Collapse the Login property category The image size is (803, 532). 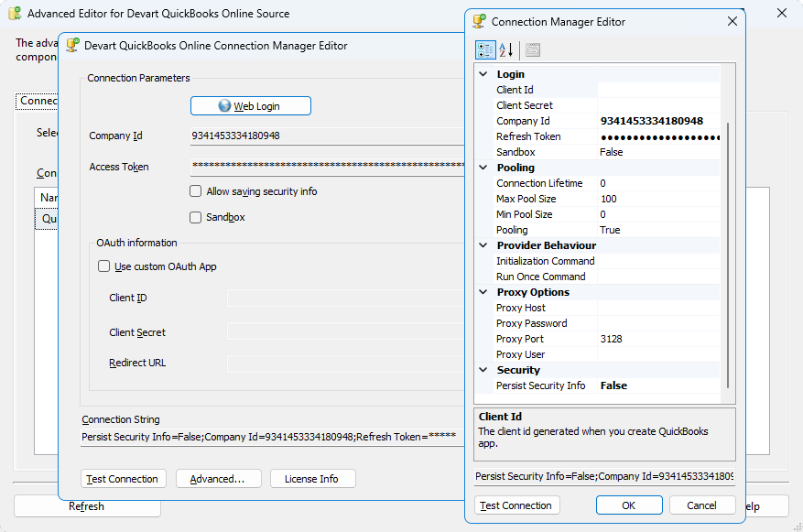(483, 74)
